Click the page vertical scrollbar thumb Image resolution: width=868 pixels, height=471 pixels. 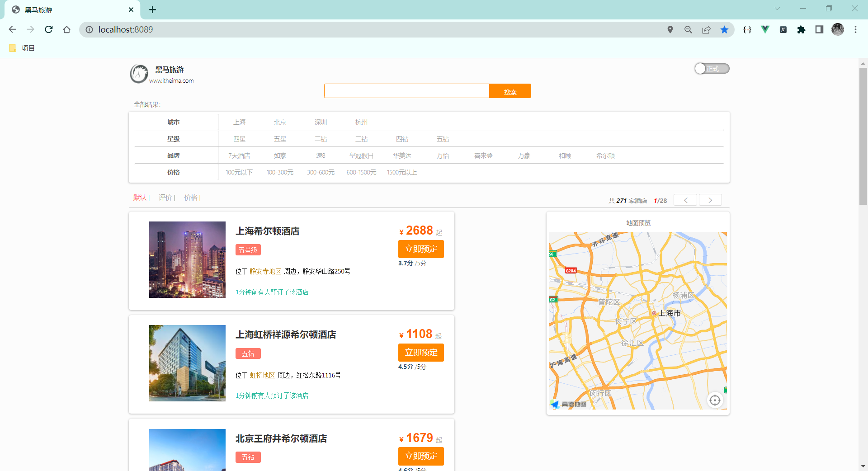(863, 136)
